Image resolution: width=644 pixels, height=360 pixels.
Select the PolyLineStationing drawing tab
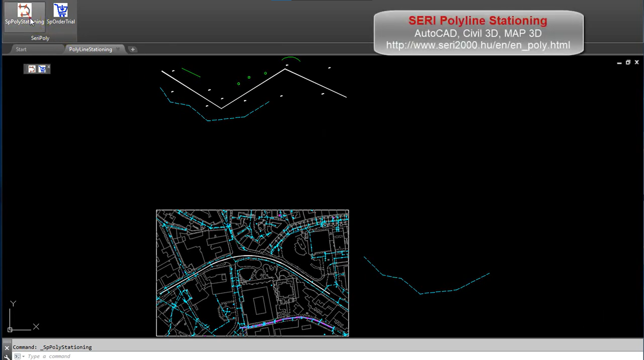coord(91,49)
